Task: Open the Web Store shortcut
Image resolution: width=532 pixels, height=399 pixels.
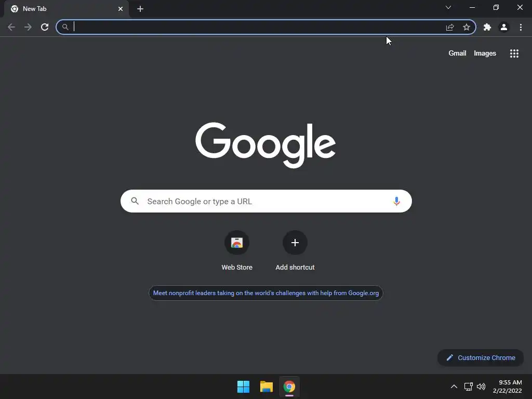Action: [x=237, y=250]
